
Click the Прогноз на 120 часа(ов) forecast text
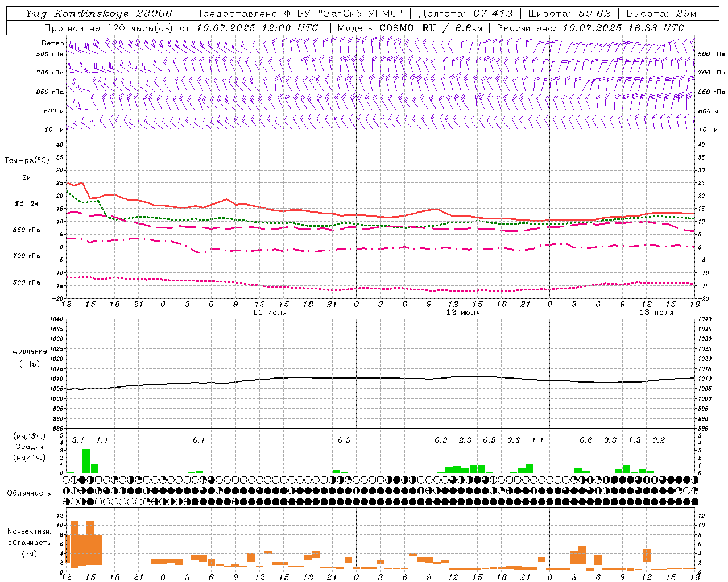[110, 28]
